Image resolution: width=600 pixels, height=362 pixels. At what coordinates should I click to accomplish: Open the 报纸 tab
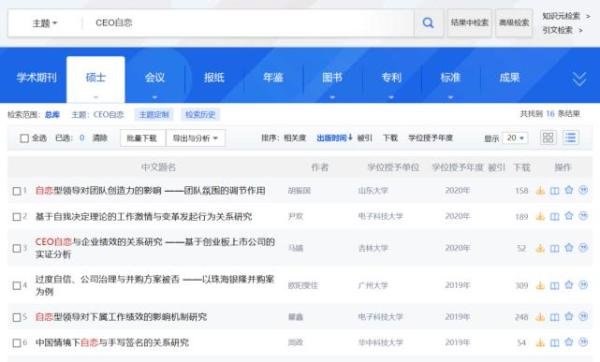[x=214, y=78]
